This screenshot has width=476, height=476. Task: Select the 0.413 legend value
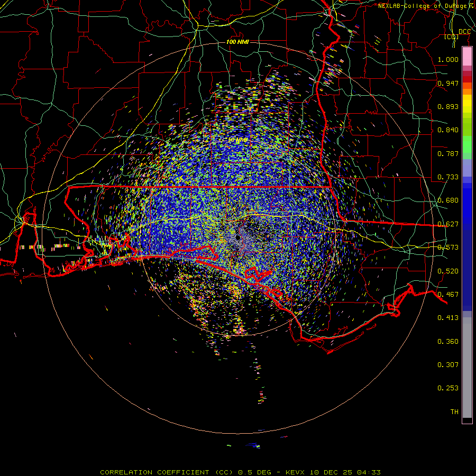coord(448,318)
